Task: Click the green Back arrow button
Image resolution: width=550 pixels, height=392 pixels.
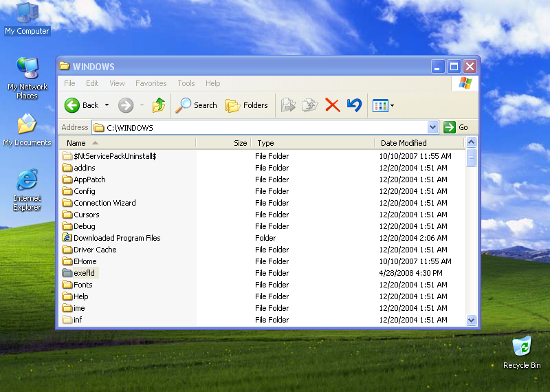Action: (x=72, y=105)
